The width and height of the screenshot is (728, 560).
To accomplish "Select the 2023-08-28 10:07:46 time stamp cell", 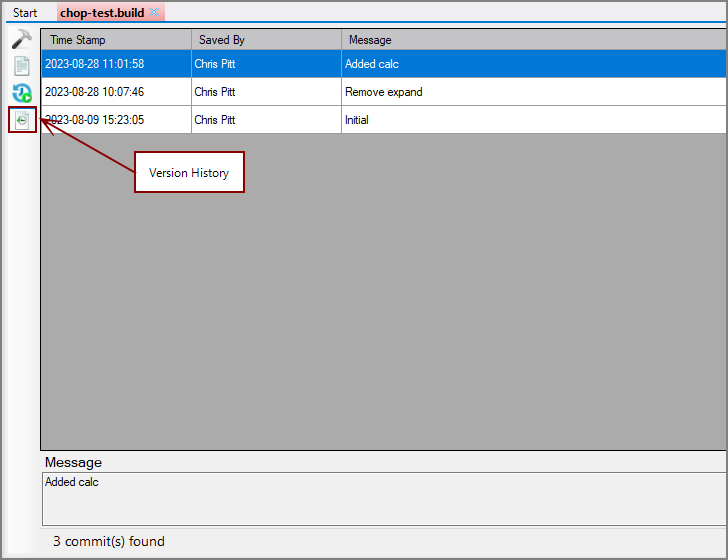I will pos(116,92).
